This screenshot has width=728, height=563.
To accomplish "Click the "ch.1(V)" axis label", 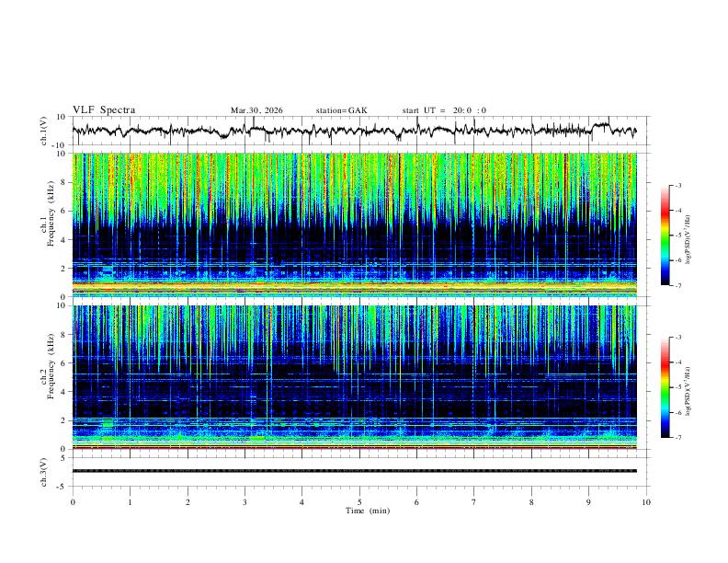I will 44,131.
